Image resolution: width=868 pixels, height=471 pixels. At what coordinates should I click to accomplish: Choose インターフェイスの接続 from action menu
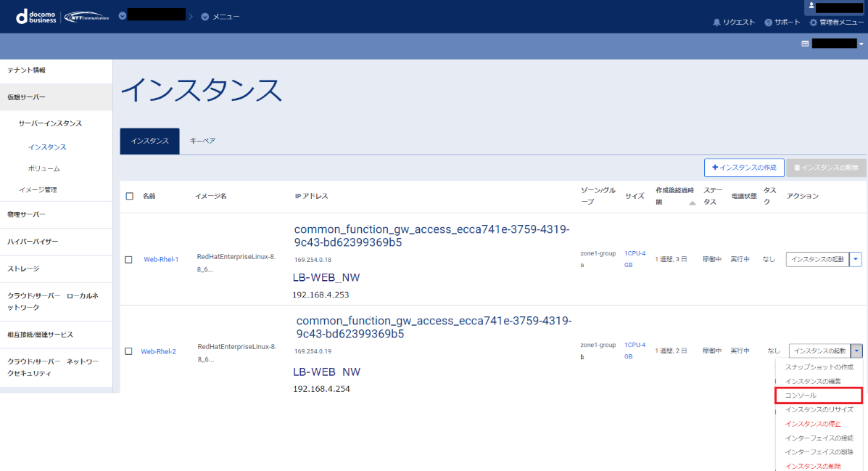click(819, 438)
